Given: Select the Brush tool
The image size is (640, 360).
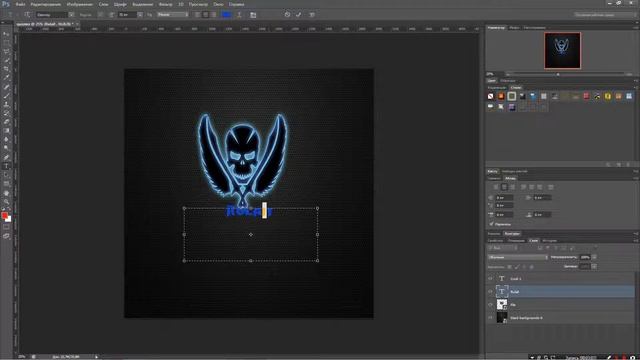Looking at the screenshot, I should coord(6,96).
